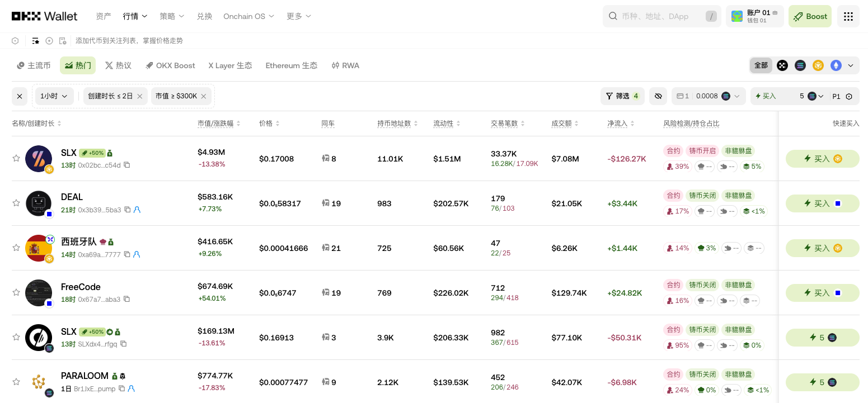Quick buy FreeCode with 买入 button
This screenshot has height=403, width=868.
822,293
